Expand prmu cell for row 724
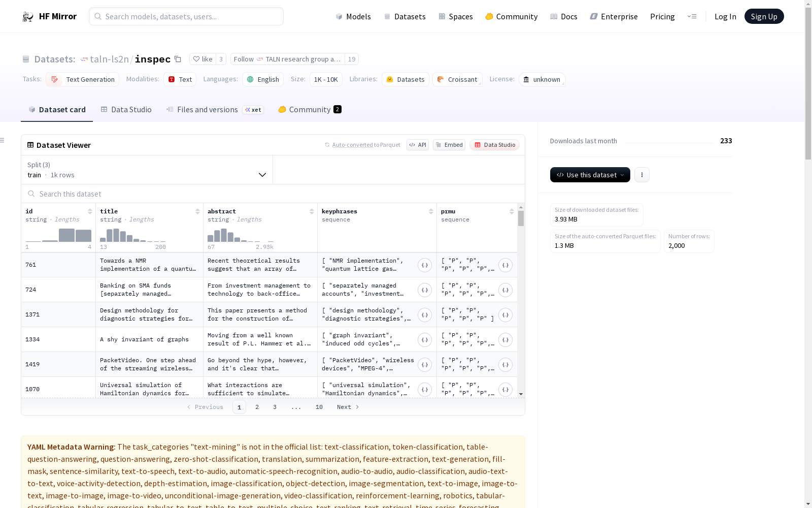Screen dimensions: 812x508 point(505,290)
